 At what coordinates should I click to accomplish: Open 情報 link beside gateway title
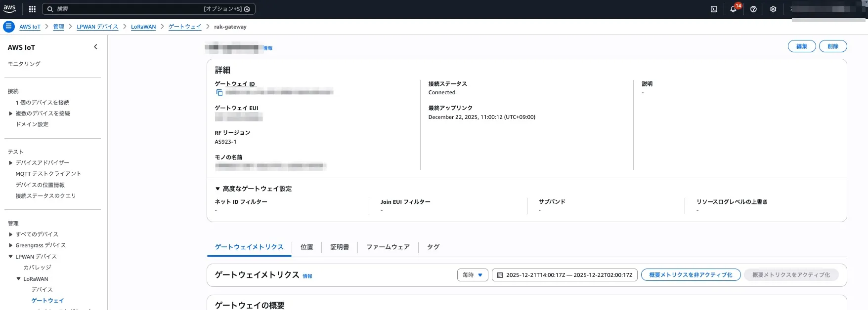tap(268, 48)
